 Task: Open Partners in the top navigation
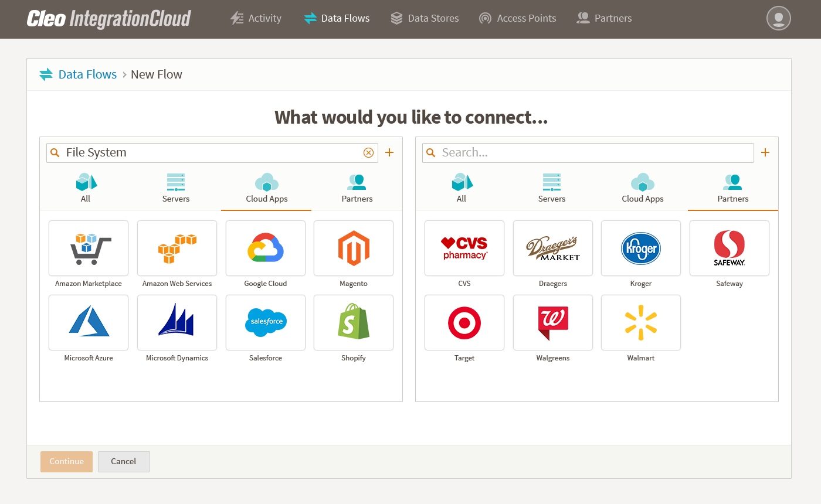pos(604,18)
